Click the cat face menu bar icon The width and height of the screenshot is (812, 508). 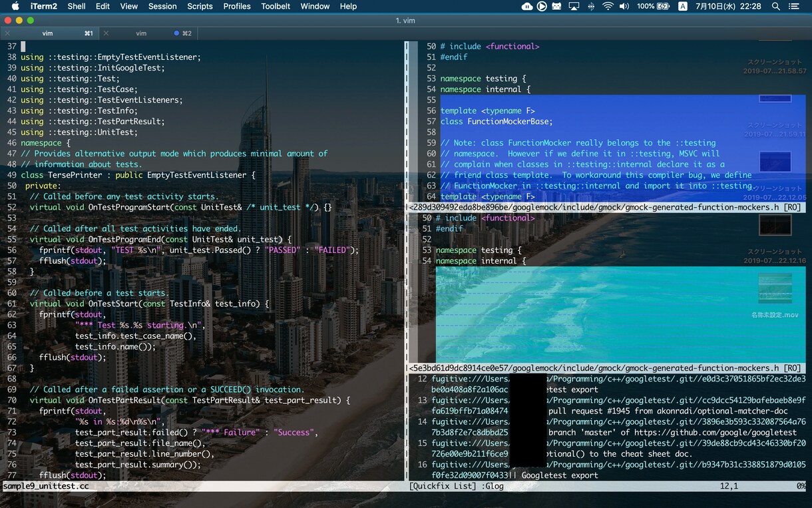(557, 6)
